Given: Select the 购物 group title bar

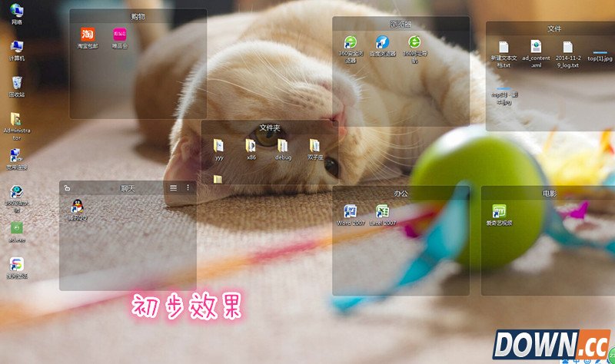Looking at the screenshot, I should coord(138,16).
